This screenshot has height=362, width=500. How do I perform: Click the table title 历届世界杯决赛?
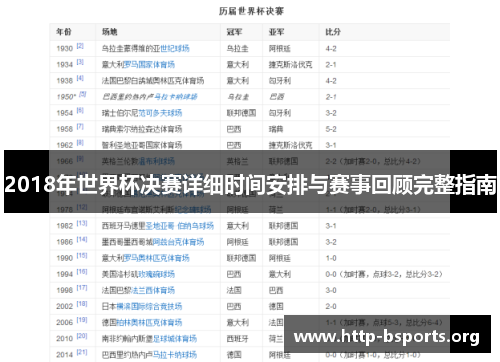(x=251, y=11)
